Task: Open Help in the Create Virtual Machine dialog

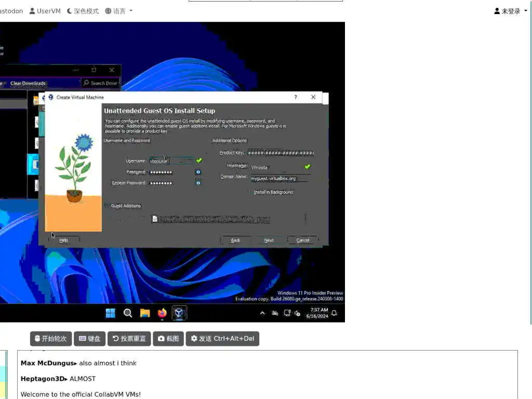Action: pos(64,240)
